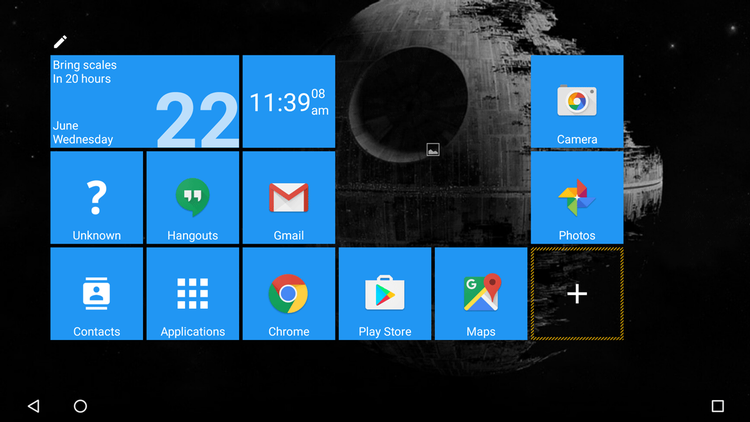This screenshot has height=422, width=750.
Task: Open recent apps square button
Action: [717, 406]
